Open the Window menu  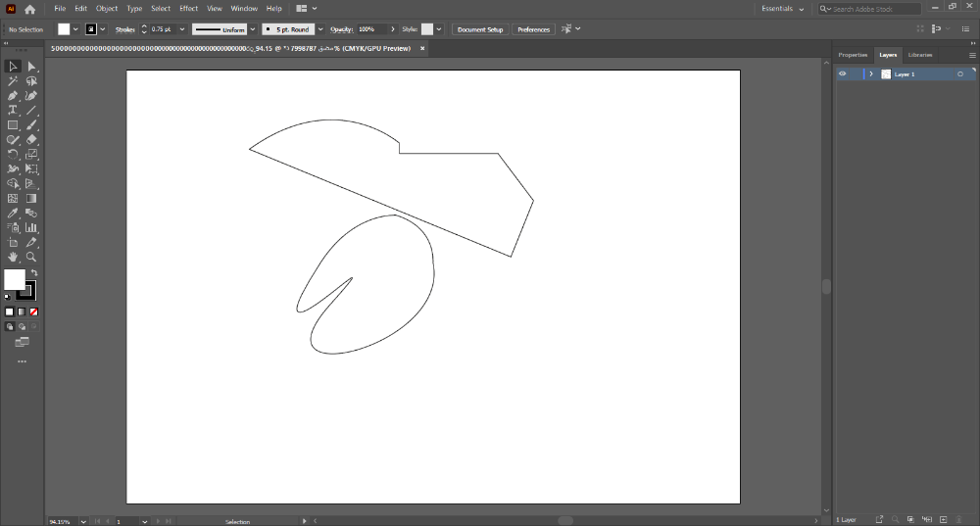(x=244, y=9)
